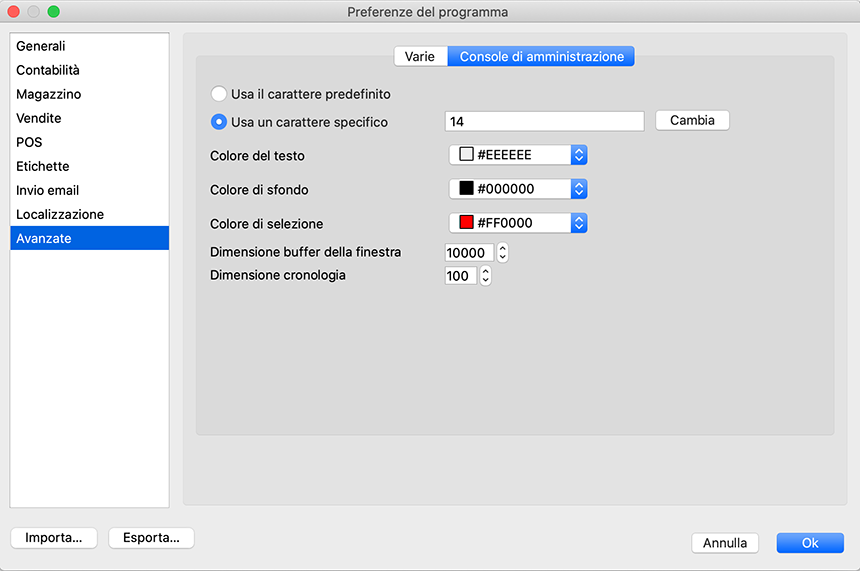This screenshot has width=860, height=571.
Task: Switch to Console di amministrazione tab
Action: 541,57
